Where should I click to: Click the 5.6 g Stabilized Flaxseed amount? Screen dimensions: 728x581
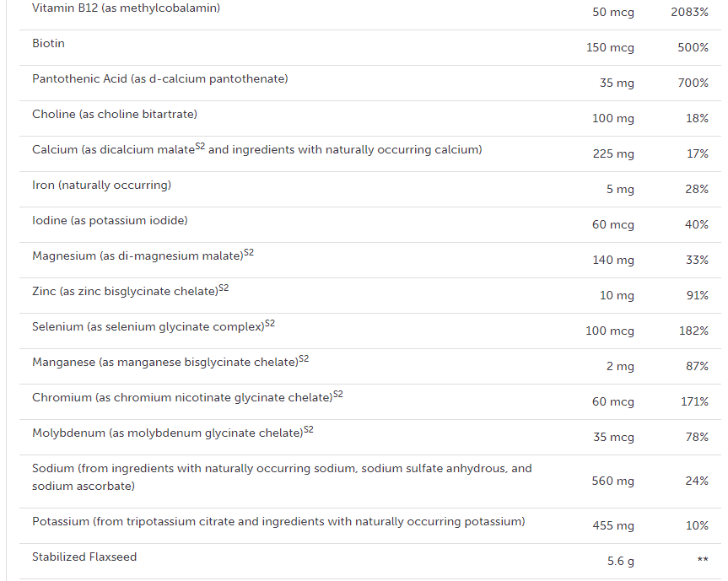click(621, 561)
